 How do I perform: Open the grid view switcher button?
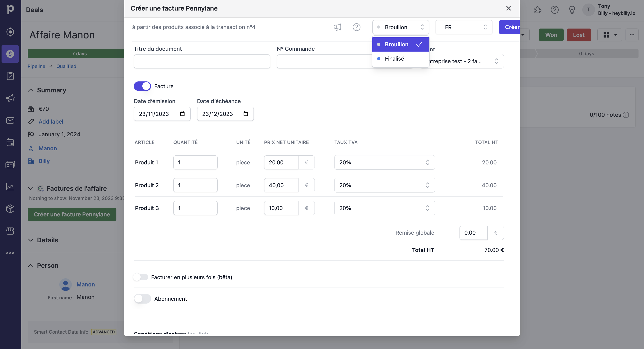(610, 35)
